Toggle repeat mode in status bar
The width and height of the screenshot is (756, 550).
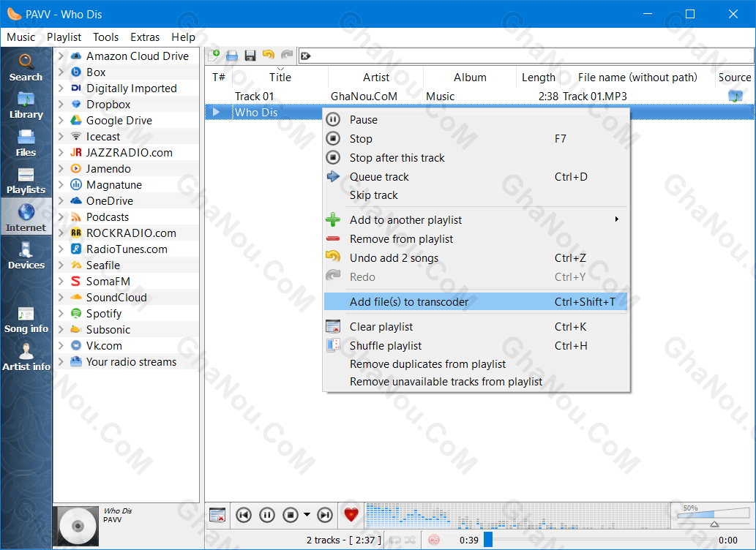[394, 540]
